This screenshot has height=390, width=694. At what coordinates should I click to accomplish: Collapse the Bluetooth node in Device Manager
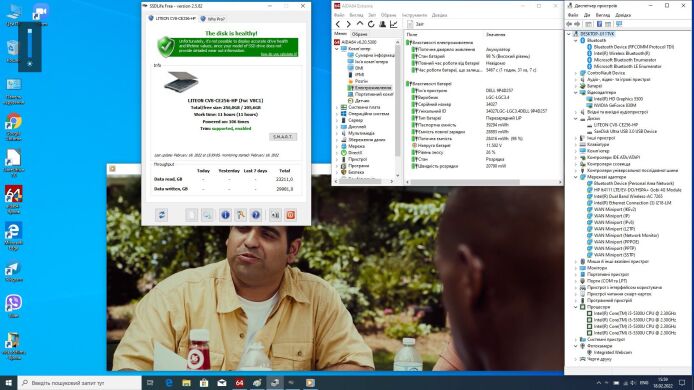pyautogui.click(x=576, y=40)
